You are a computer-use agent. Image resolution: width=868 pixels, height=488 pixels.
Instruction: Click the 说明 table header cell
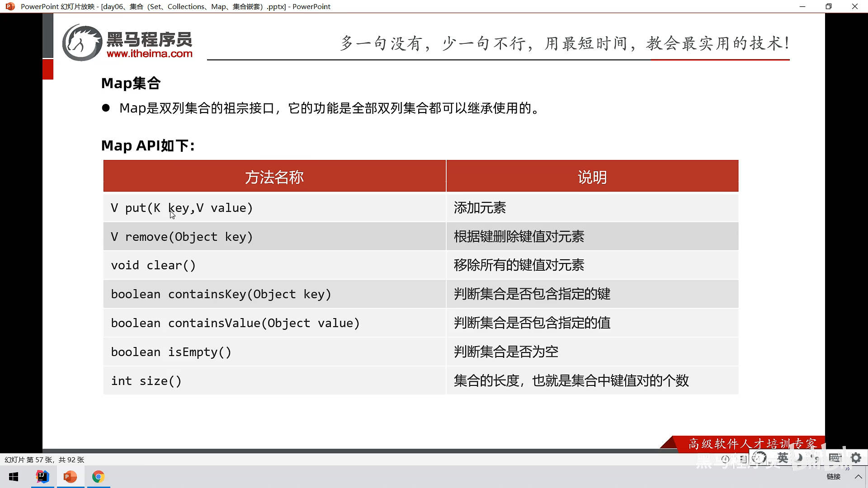[x=592, y=177]
